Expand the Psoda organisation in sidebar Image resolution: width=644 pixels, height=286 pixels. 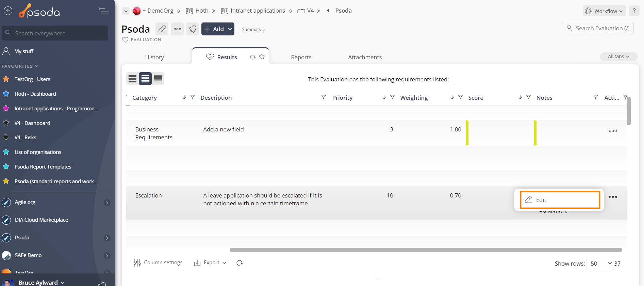(x=107, y=238)
